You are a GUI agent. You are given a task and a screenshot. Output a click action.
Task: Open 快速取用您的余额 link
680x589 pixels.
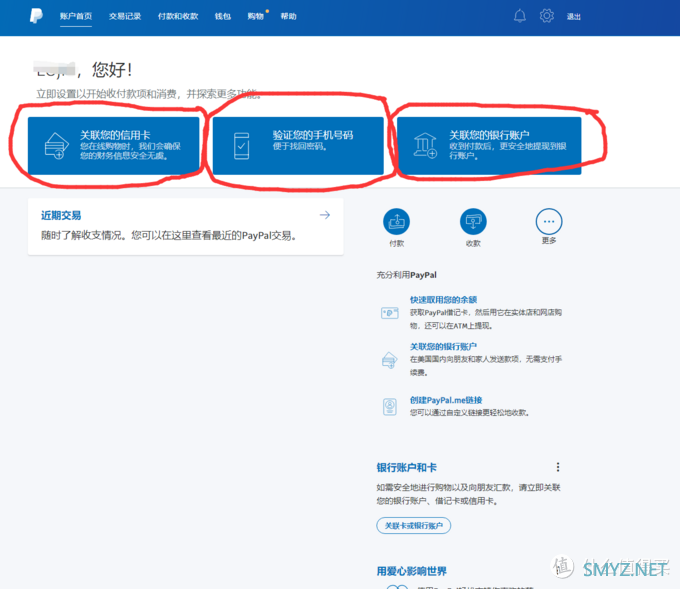[443, 300]
